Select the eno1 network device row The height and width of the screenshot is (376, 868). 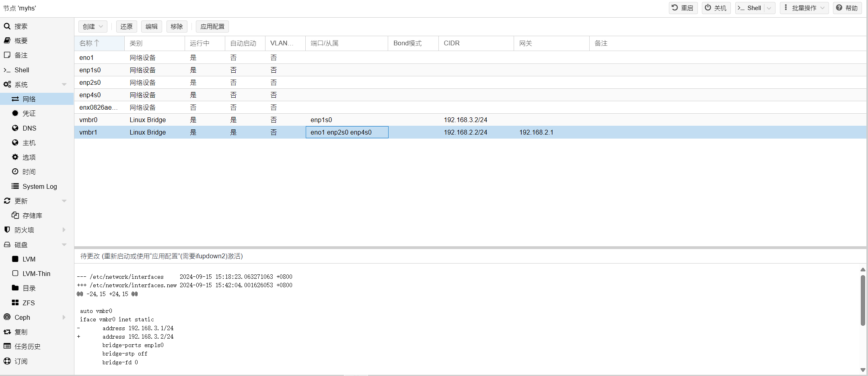click(470, 57)
